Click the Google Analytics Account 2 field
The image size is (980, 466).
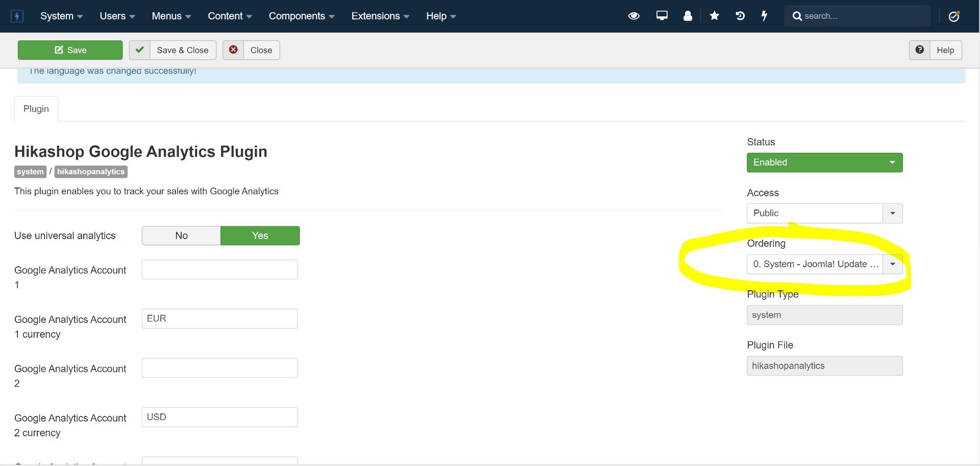(219, 368)
